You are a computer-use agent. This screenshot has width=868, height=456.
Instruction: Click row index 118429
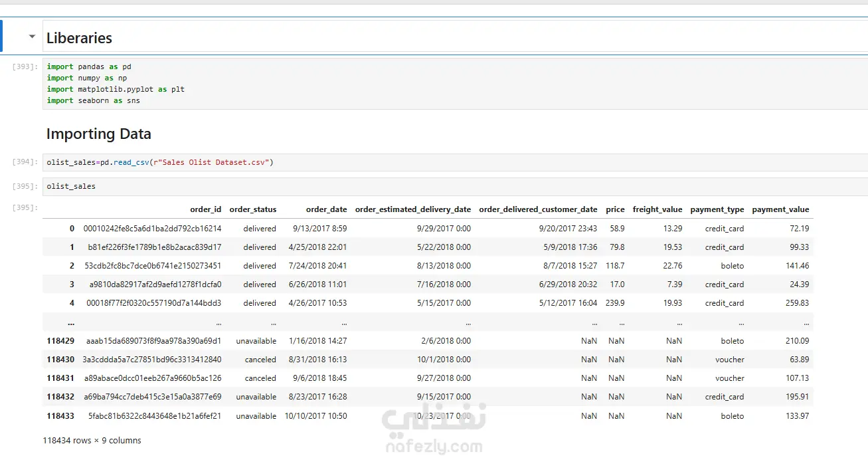click(x=60, y=341)
